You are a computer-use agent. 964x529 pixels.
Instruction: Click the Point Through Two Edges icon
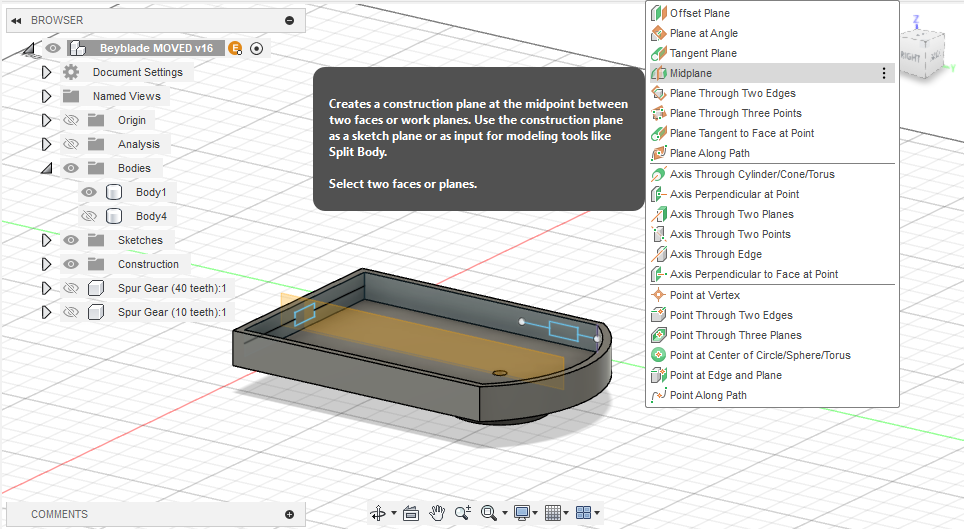click(x=658, y=315)
